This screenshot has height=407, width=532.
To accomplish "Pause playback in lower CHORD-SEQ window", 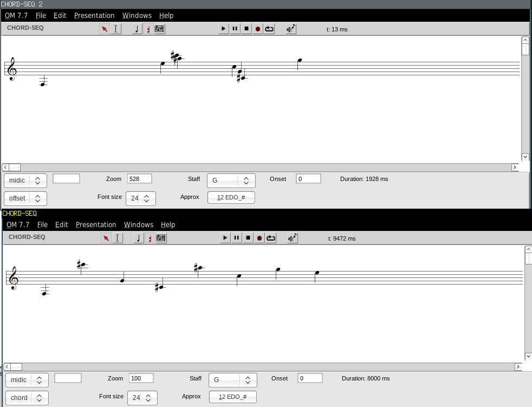I will pos(237,238).
